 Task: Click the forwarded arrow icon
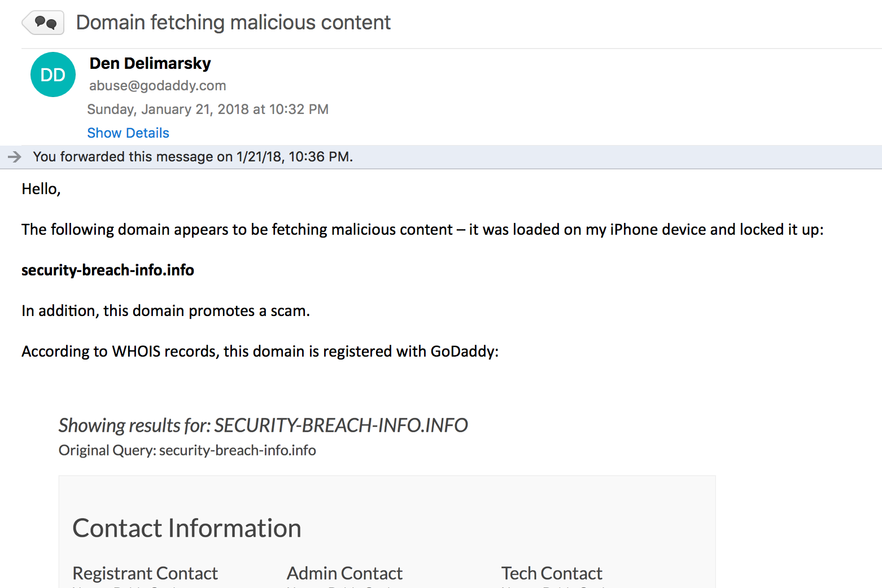pos(15,157)
